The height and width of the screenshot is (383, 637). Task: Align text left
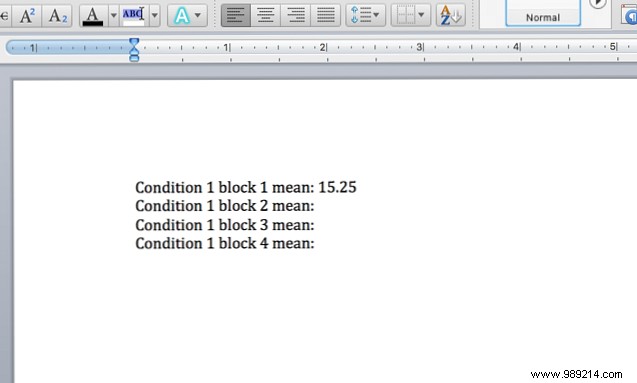(236, 15)
